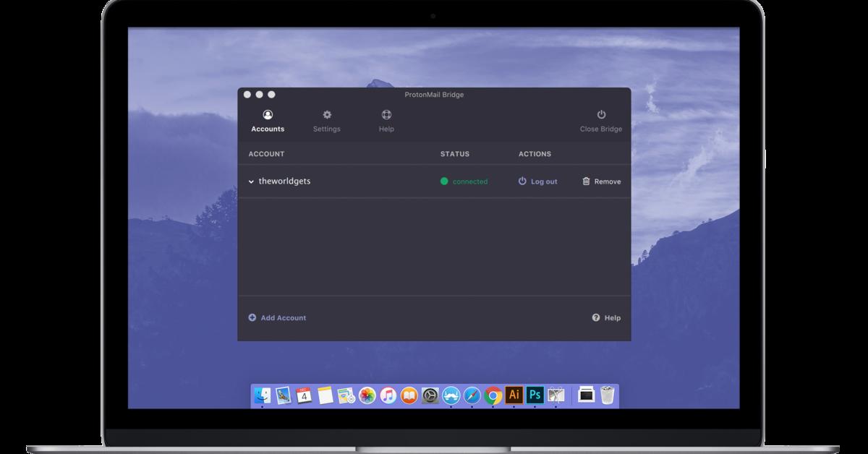Launch iBooks from the dock
The height and width of the screenshot is (454, 868).
(x=409, y=395)
